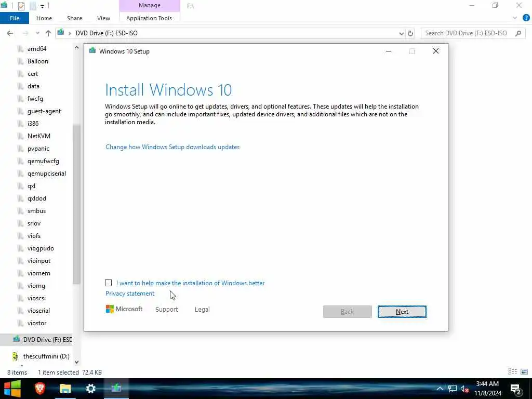The height and width of the screenshot is (399, 532).
Task: Select the fwcfg folder
Action: point(35,98)
